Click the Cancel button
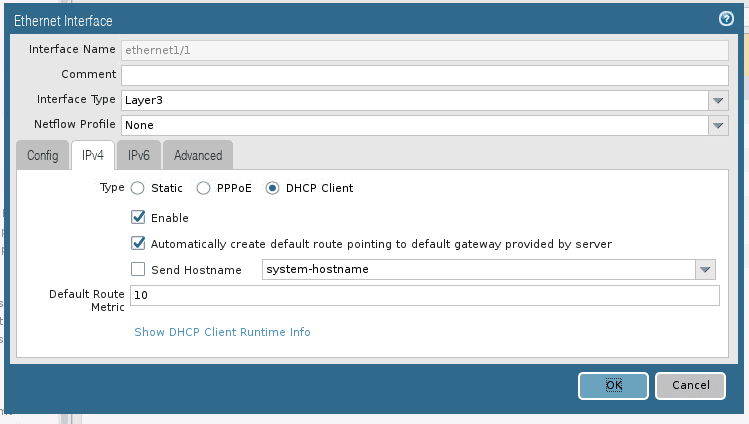The height and width of the screenshot is (424, 749). coord(691,385)
